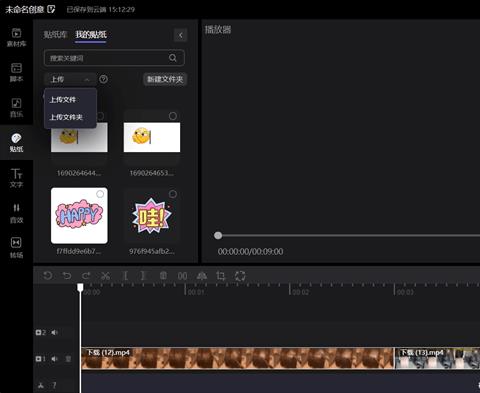Viewport: 480px width, 393px height.
Task: Click the left bracket trim-start tool
Action: [125, 276]
